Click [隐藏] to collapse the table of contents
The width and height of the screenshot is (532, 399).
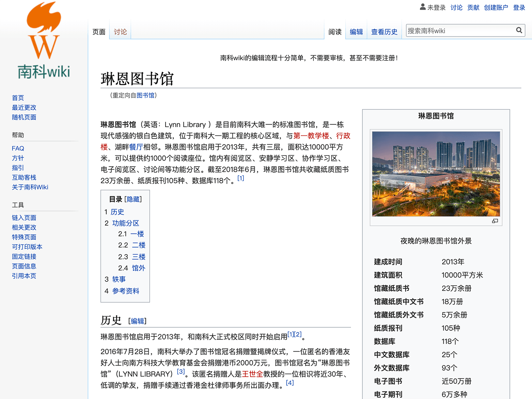click(133, 199)
